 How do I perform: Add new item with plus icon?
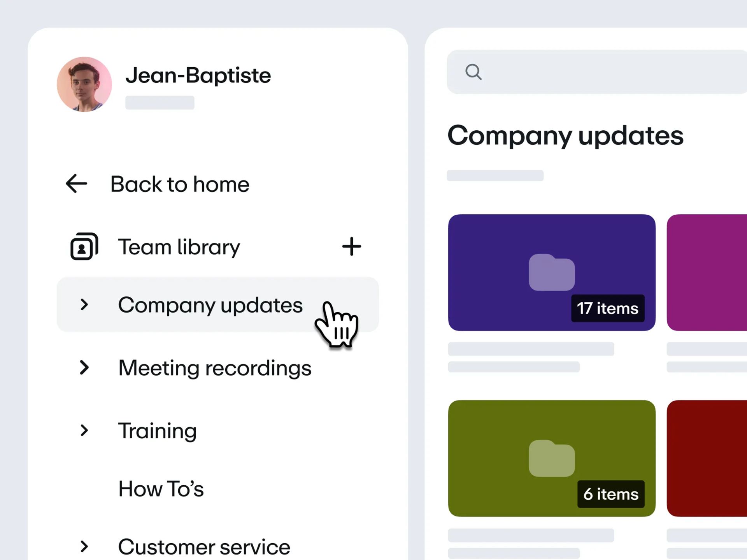click(x=351, y=247)
